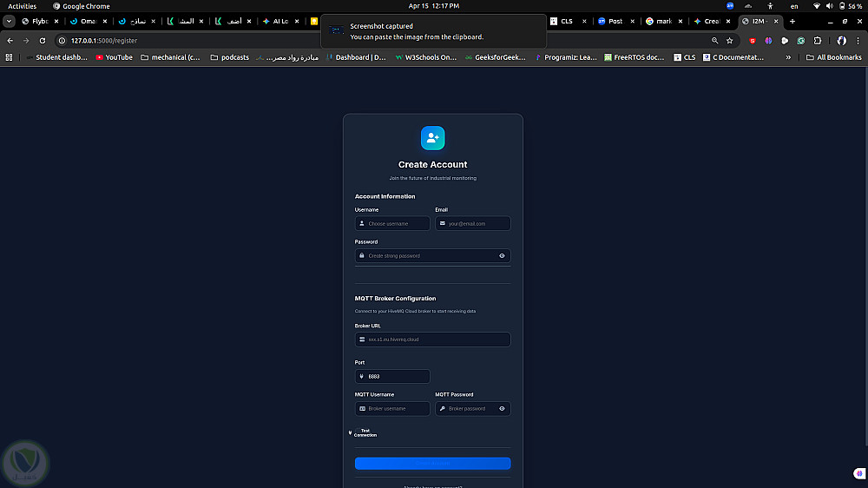Open a new tab with plus button
868x488 pixels.
[792, 21]
